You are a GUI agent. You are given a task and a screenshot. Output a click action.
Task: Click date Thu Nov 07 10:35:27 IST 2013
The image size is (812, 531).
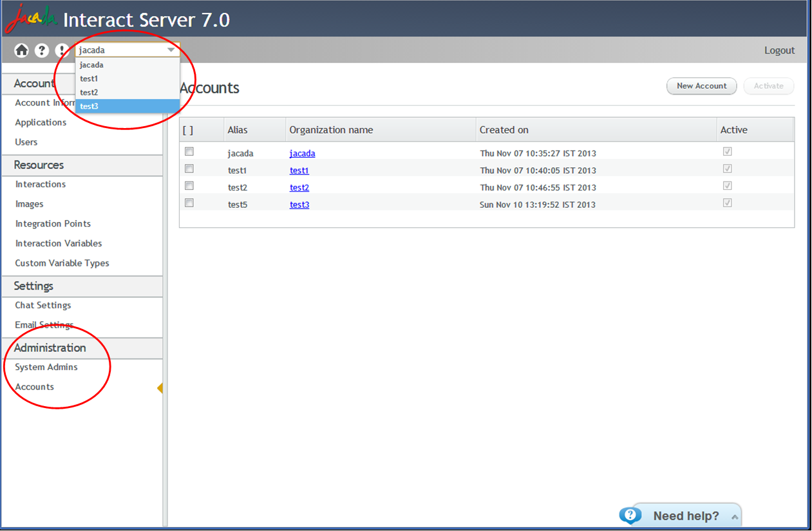tap(538, 153)
